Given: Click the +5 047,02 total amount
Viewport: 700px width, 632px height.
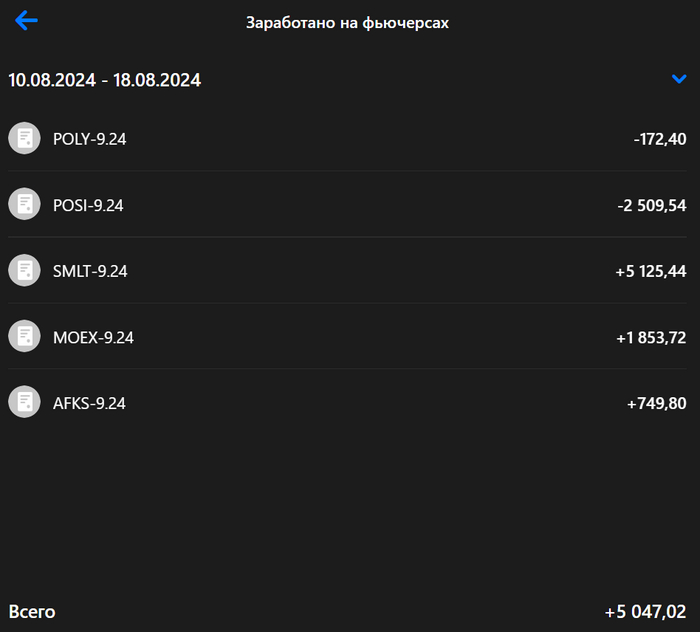Looking at the screenshot, I should [645, 611].
